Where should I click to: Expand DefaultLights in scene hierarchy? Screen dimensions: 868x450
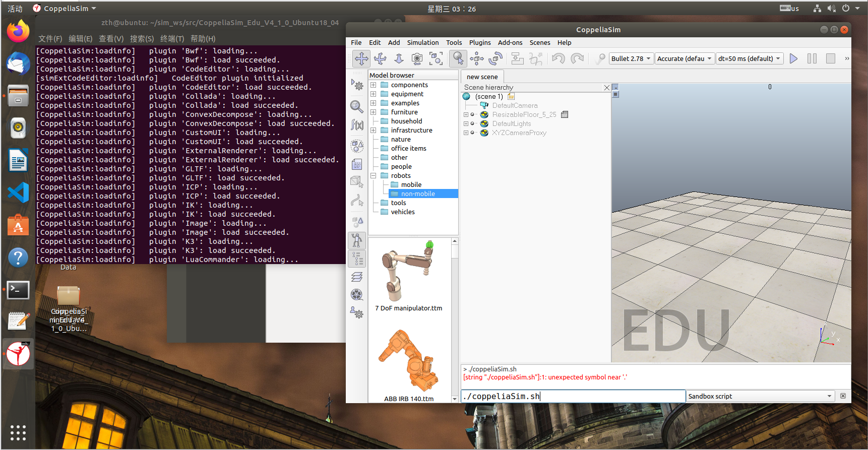[466, 124]
